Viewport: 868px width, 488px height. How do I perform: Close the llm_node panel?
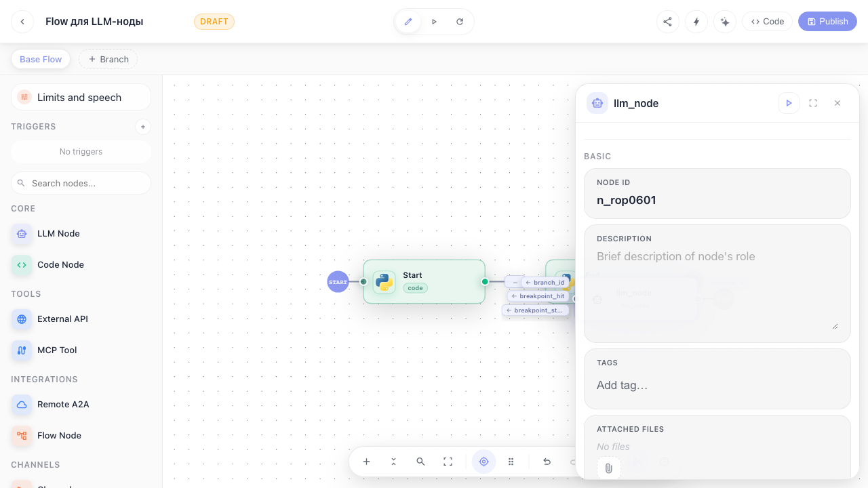click(x=837, y=103)
